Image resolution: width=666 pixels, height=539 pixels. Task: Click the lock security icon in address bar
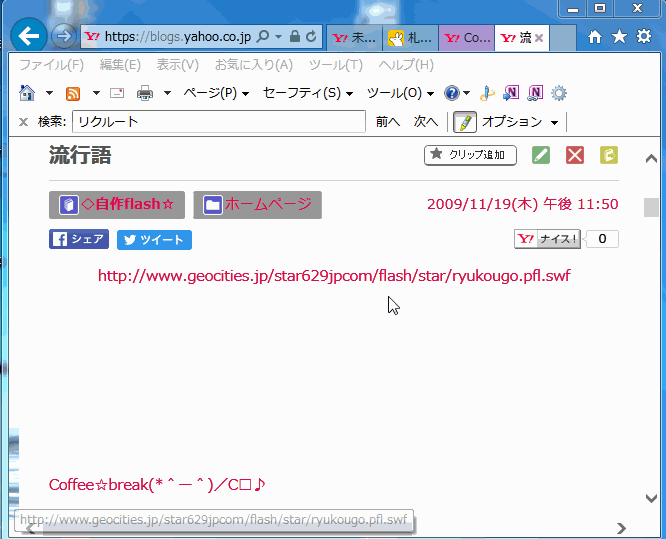[x=294, y=37]
